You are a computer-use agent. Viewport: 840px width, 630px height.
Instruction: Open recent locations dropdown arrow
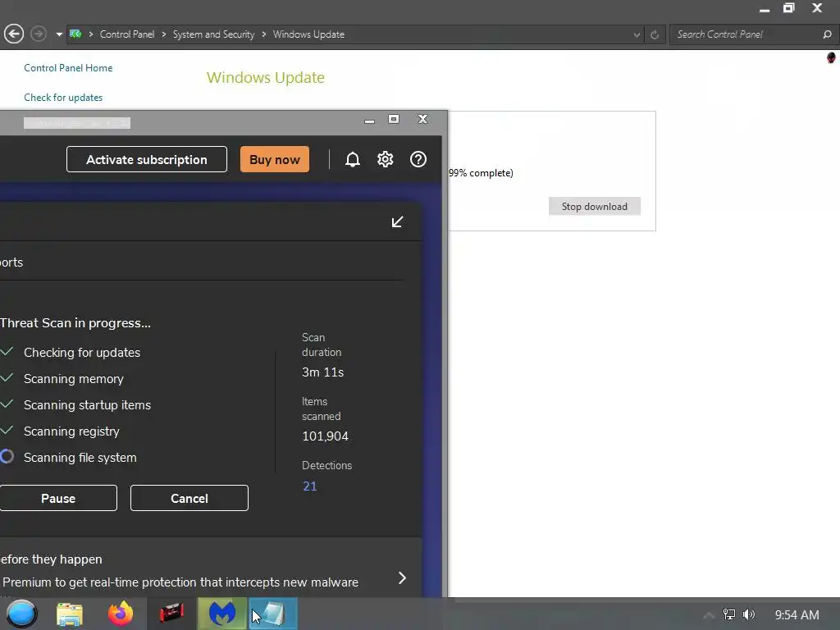pyautogui.click(x=59, y=34)
